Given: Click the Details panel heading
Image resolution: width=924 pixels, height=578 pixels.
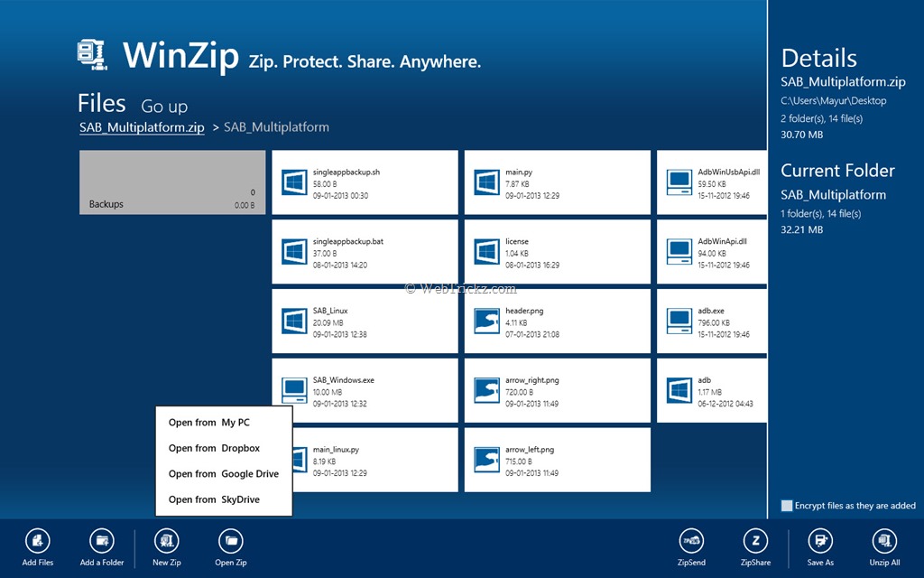Looking at the screenshot, I should coord(819,59).
